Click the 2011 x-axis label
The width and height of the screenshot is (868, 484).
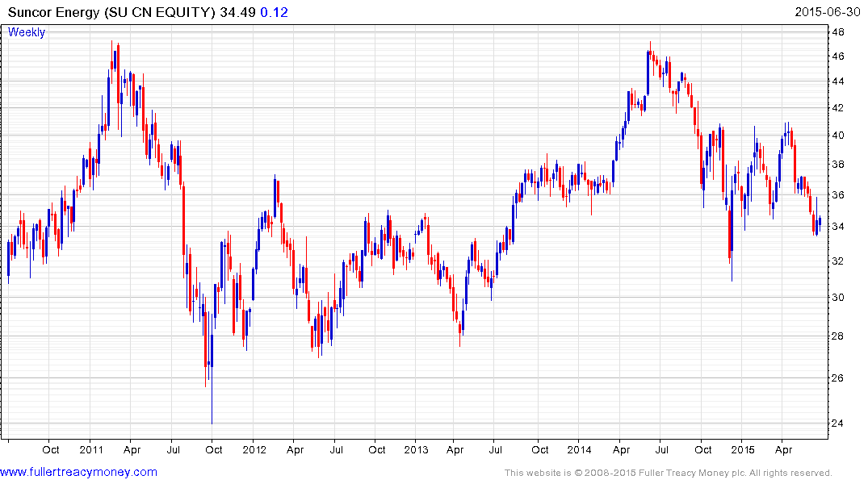(91, 449)
